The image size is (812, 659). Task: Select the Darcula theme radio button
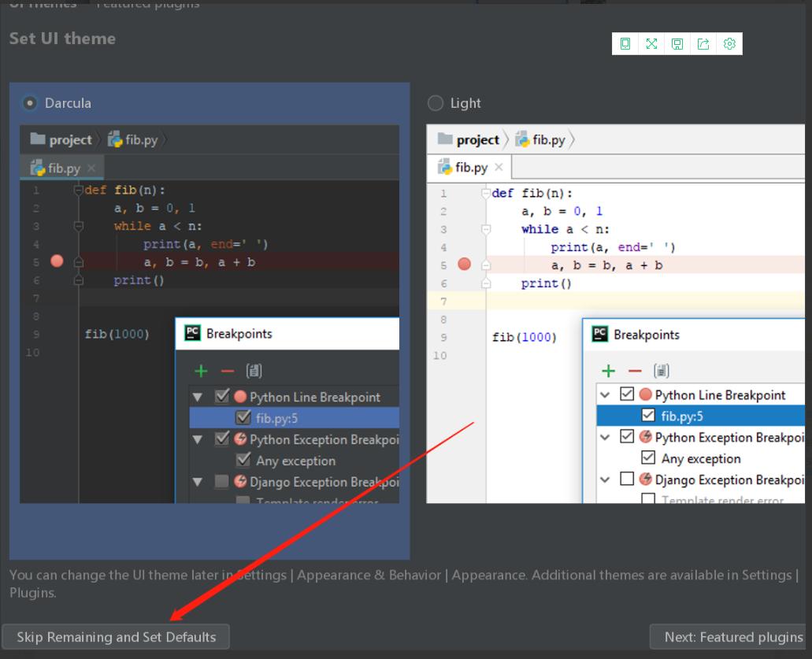(x=30, y=103)
